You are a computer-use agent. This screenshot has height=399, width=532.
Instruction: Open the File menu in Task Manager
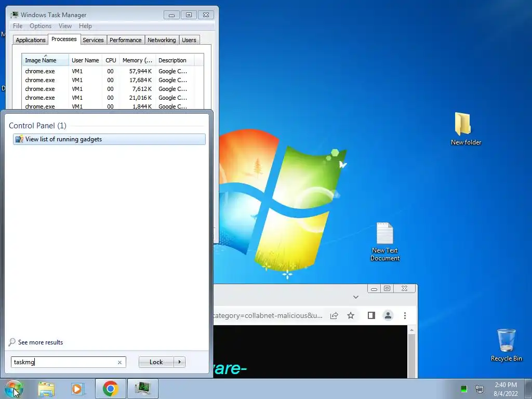tap(18, 26)
